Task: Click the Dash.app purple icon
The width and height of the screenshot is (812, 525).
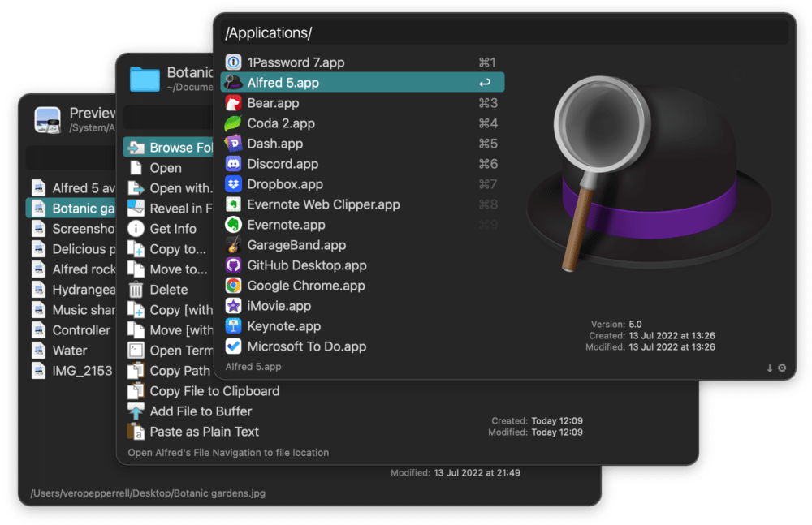Action: [234, 144]
